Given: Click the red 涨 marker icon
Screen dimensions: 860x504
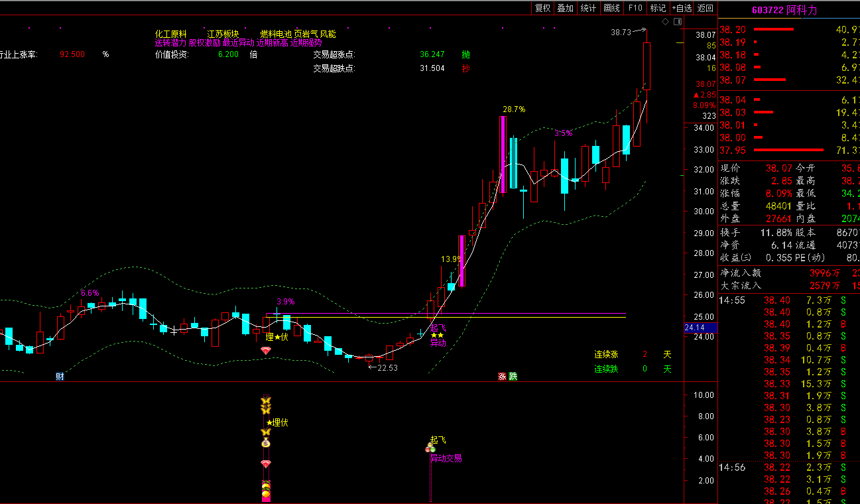Looking at the screenshot, I should [x=503, y=377].
